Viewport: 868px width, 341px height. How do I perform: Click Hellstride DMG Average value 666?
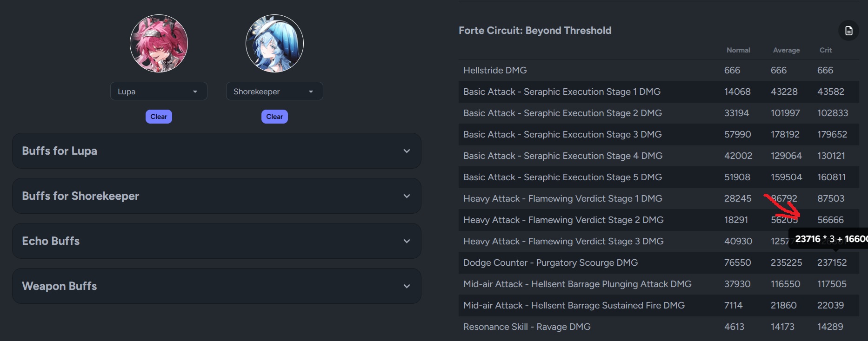tap(779, 70)
